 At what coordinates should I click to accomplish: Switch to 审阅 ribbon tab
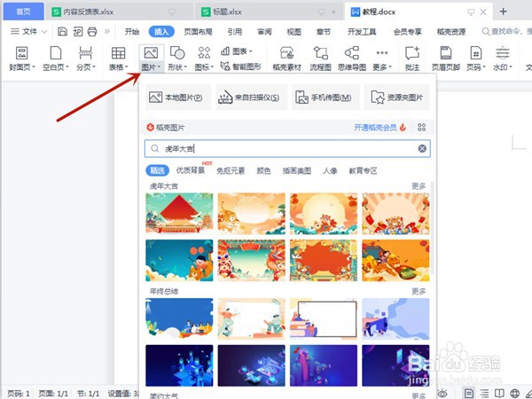264,32
